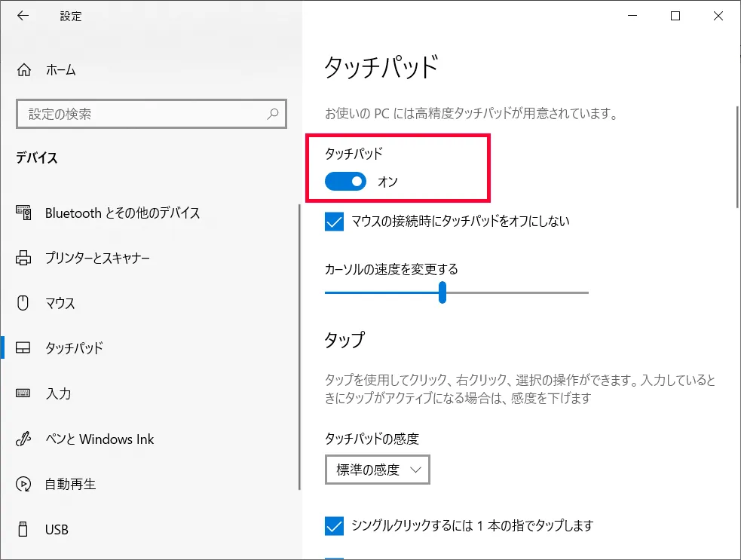
Task: Uncheck シングルクリックするには 1 本の指でタップします
Action: (x=334, y=525)
